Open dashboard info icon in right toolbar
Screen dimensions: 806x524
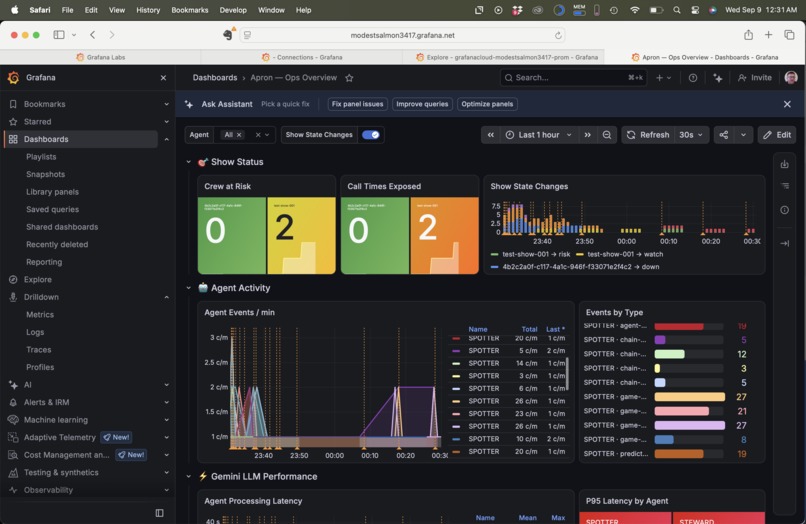point(784,210)
